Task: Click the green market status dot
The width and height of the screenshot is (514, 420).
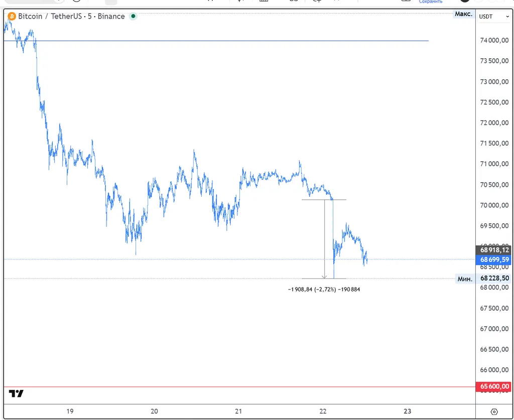Action: point(133,17)
